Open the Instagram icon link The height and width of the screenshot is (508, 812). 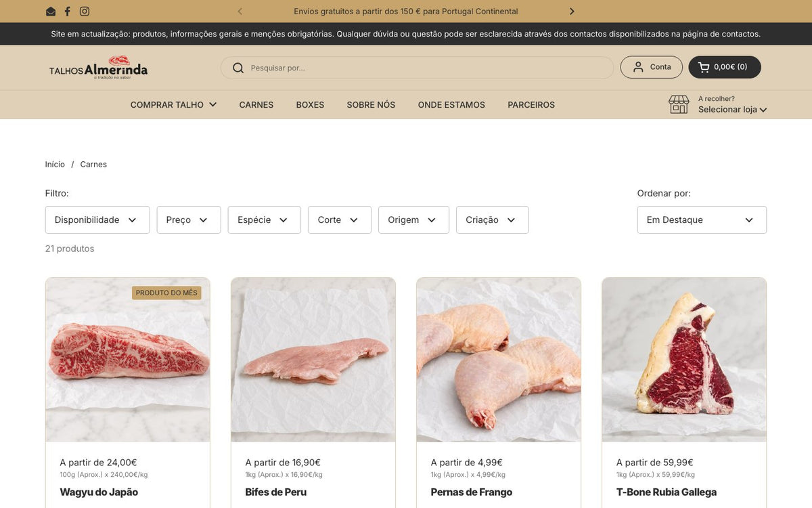(x=85, y=12)
